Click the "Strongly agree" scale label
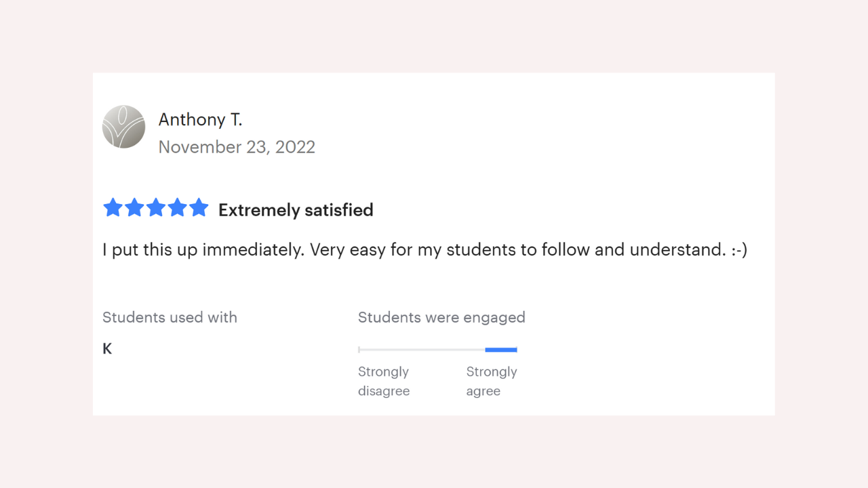Viewport: 868px width, 488px height. click(492, 381)
